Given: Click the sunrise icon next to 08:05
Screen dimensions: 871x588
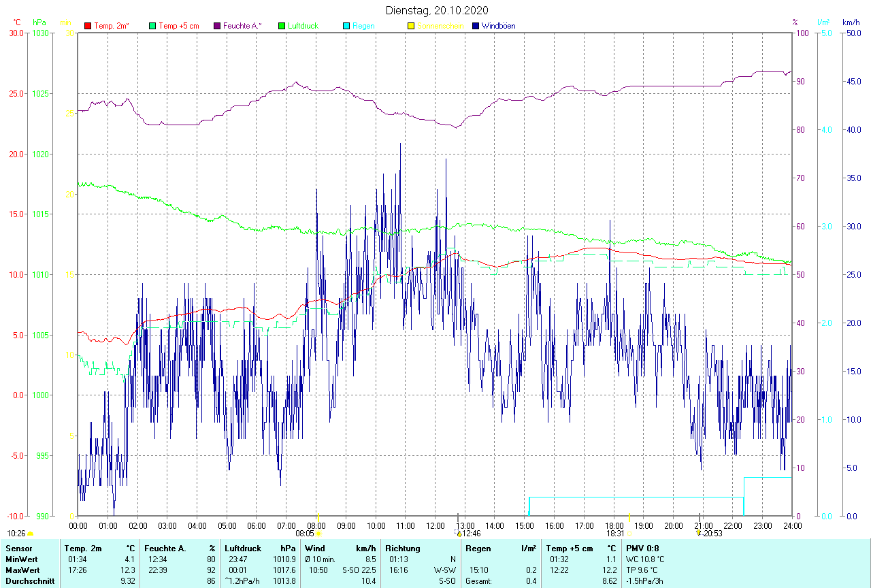Looking at the screenshot, I should (318, 534).
